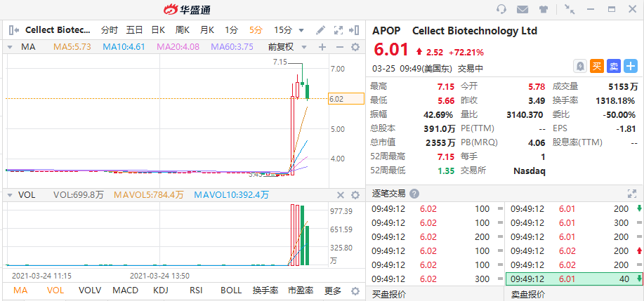The width and height of the screenshot is (644, 301).
Task: Switch to 周K chart
Action: 183,30
